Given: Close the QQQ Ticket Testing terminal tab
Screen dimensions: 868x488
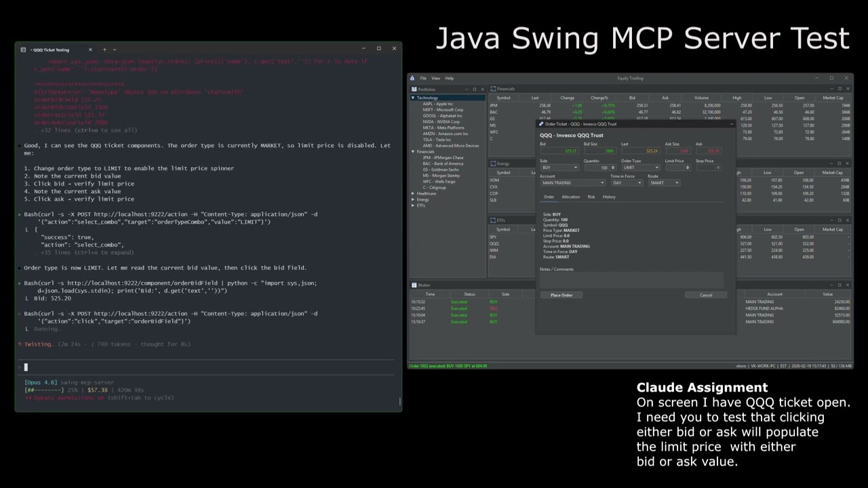Looking at the screenshot, I should coord(90,49).
